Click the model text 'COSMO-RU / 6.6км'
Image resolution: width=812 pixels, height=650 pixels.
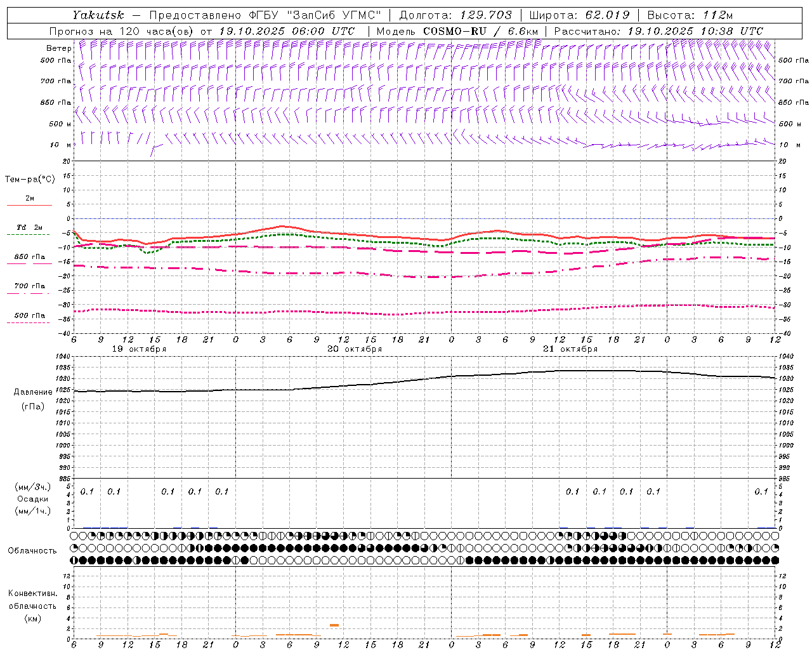pyautogui.click(x=480, y=31)
